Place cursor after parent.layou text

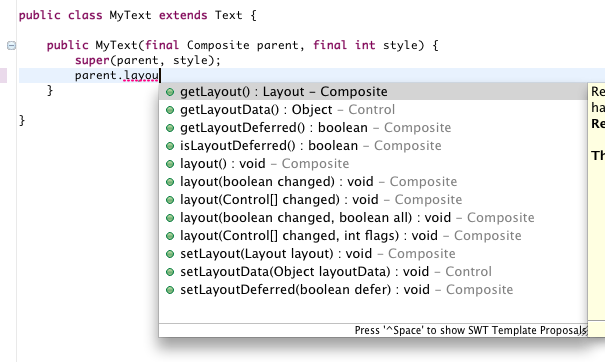[160, 76]
